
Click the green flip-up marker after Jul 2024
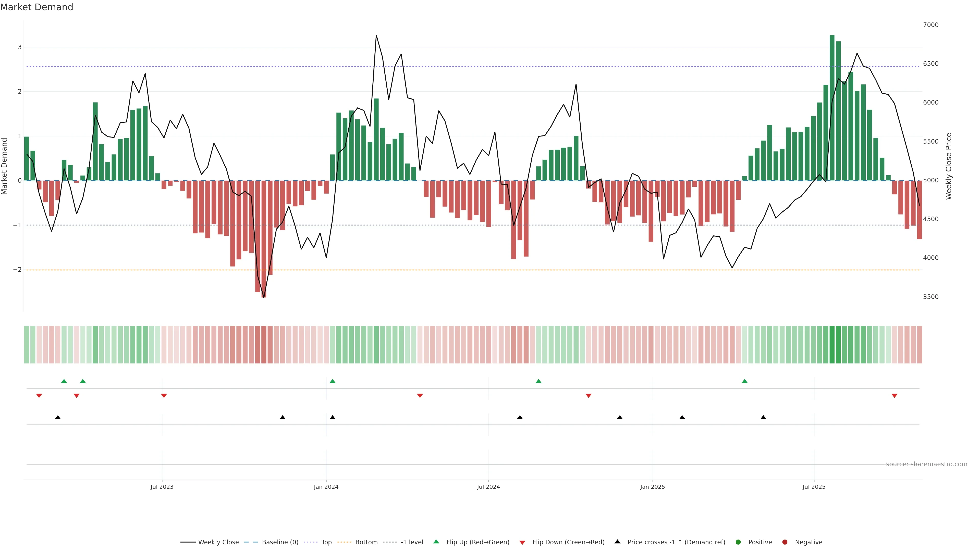(538, 381)
